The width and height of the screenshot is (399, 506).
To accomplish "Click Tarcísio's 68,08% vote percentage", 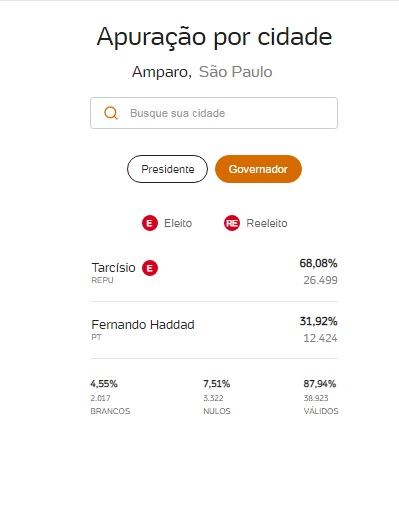I will pos(318,263).
